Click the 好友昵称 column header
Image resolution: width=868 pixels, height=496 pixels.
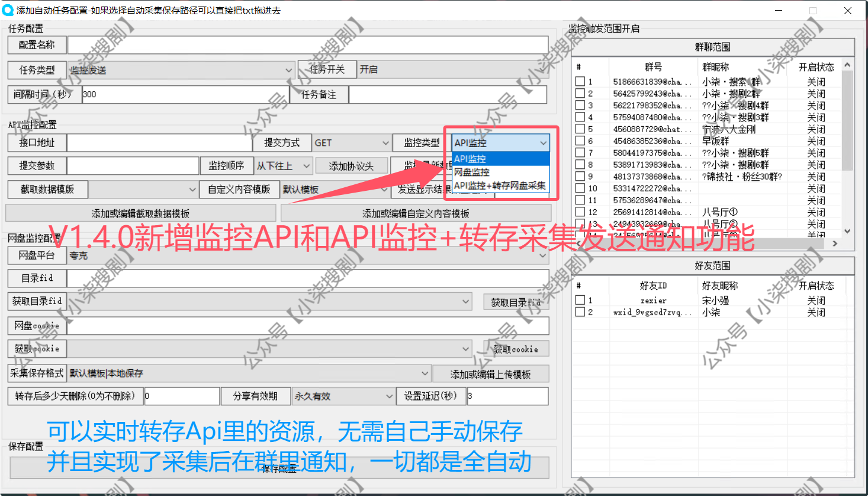tap(743, 286)
